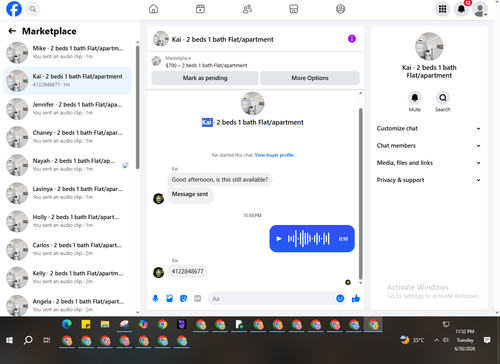Expand Privacy & support section
The width and height of the screenshot is (500, 364).
point(429,180)
